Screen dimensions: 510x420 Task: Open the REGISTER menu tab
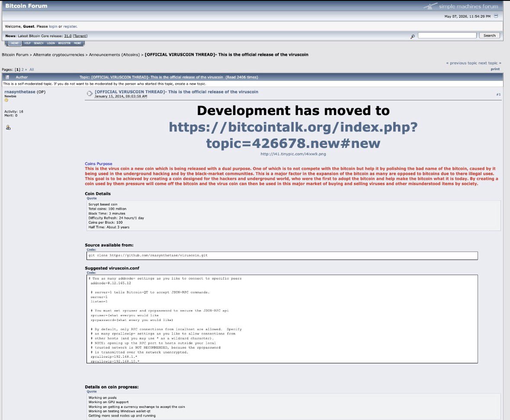pyautogui.click(x=64, y=43)
